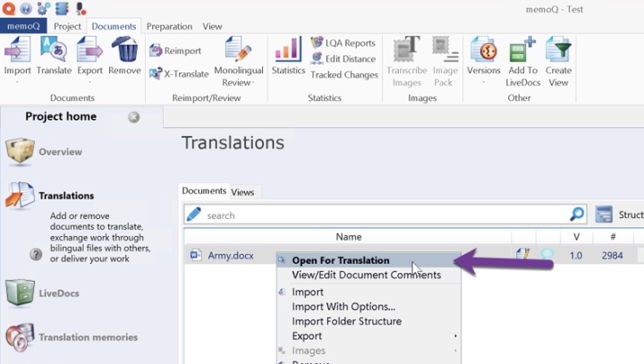Click the microphone quick access icon

pyautogui.click(x=80, y=8)
